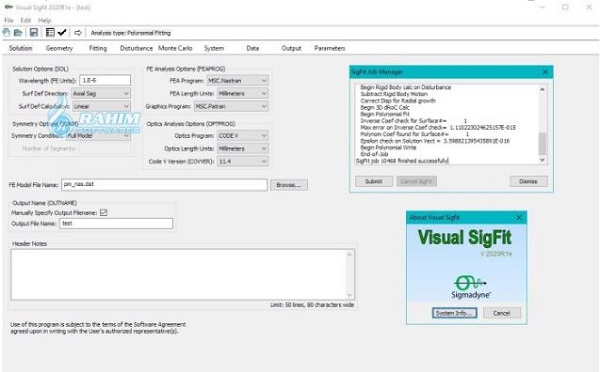Click the System Info button
Viewport: 600px width, 372px height.
pos(454,313)
